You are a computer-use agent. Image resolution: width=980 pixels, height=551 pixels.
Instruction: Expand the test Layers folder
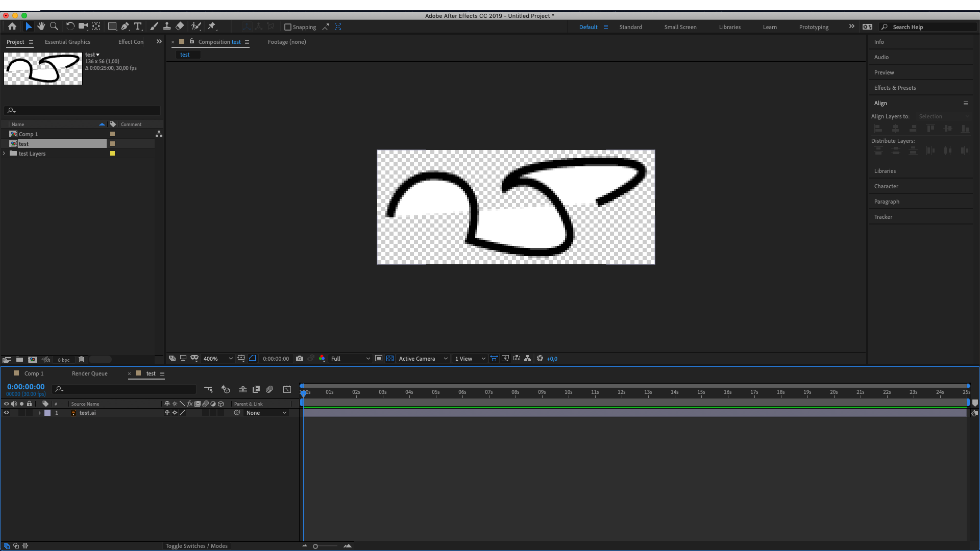[x=4, y=154]
